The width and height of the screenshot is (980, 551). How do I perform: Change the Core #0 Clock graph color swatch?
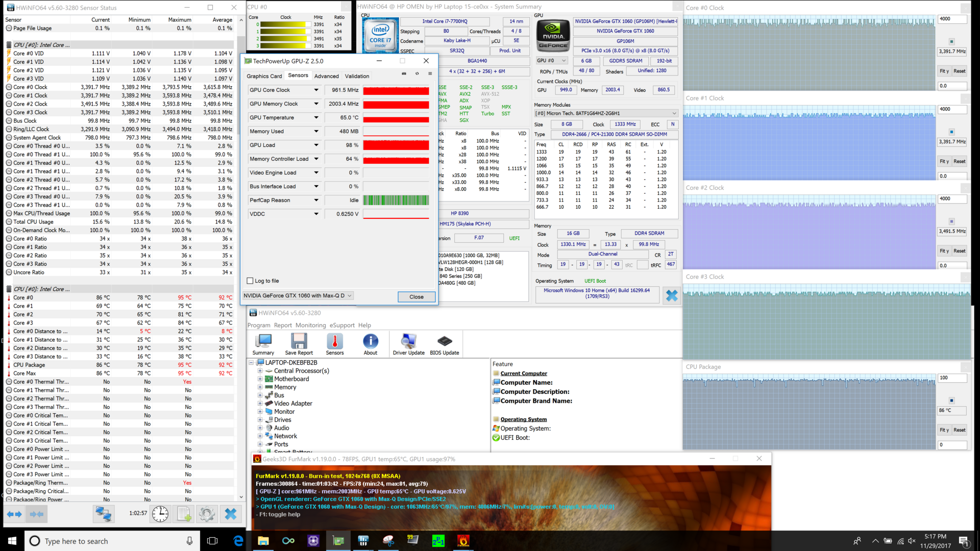tap(951, 41)
